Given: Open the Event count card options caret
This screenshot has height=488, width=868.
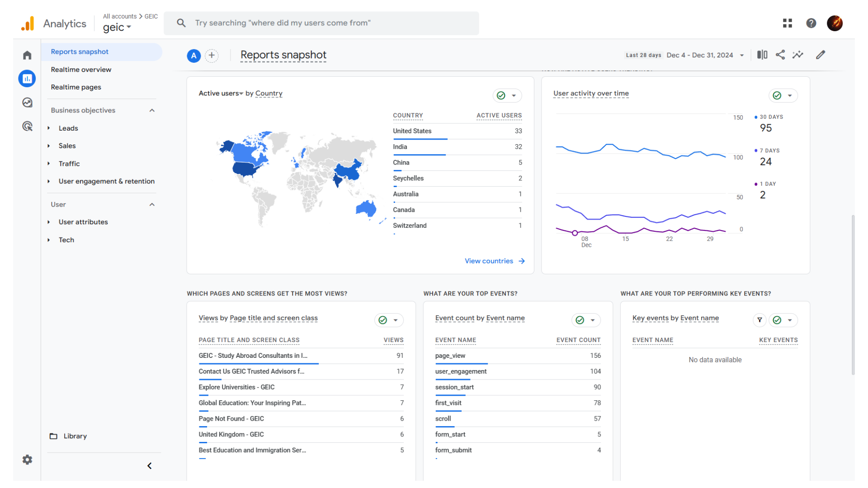Looking at the screenshot, I should pyautogui.click(x=593, y=320).
